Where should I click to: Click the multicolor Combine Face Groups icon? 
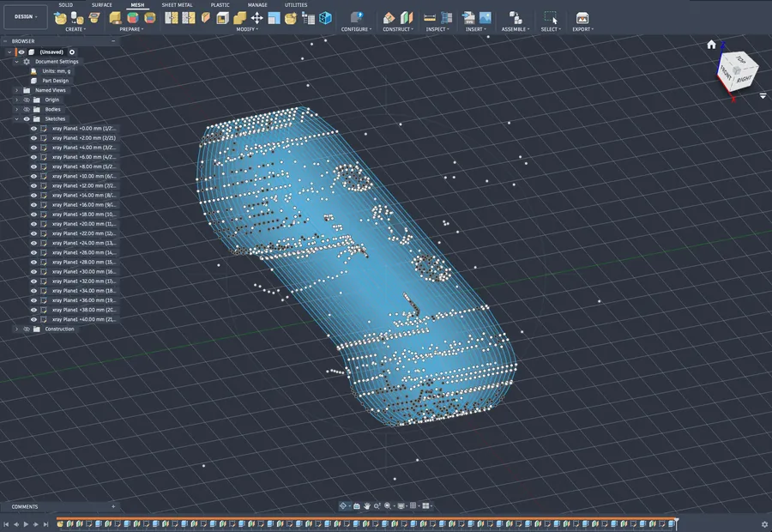tap(132, 18)
